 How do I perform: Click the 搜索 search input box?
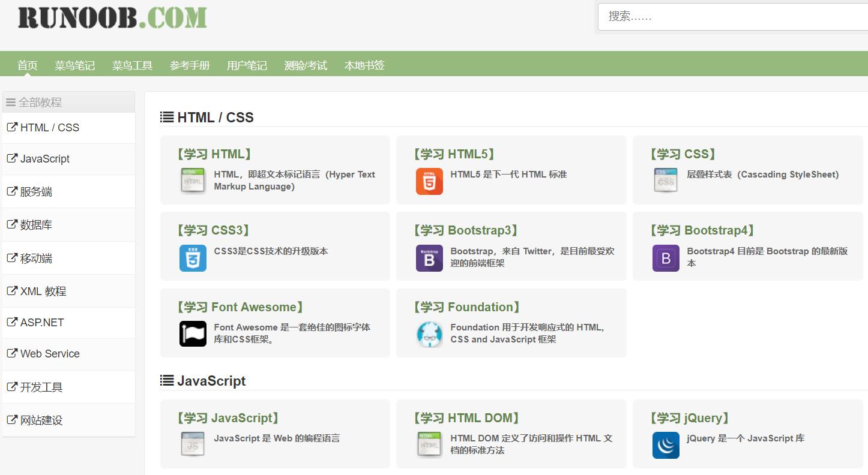click(732, 17)
